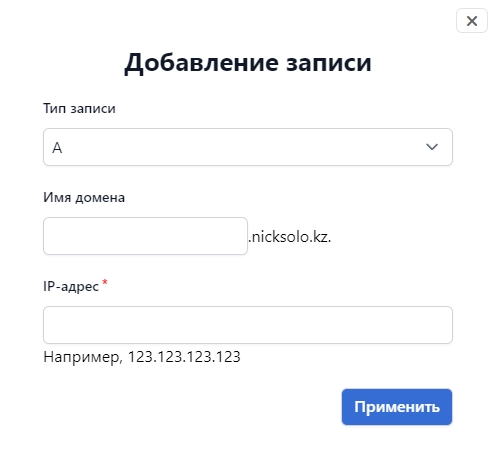Focus the IP-адрес input field
Image resolution: width=495 pixels, height=468 pixels.
[x=248, y=325]
